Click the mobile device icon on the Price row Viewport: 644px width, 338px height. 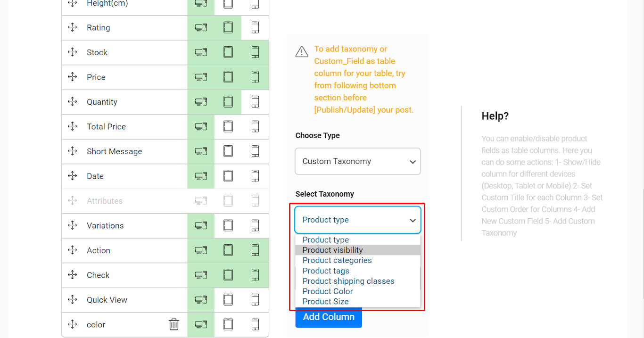click(x=255, y=77)
